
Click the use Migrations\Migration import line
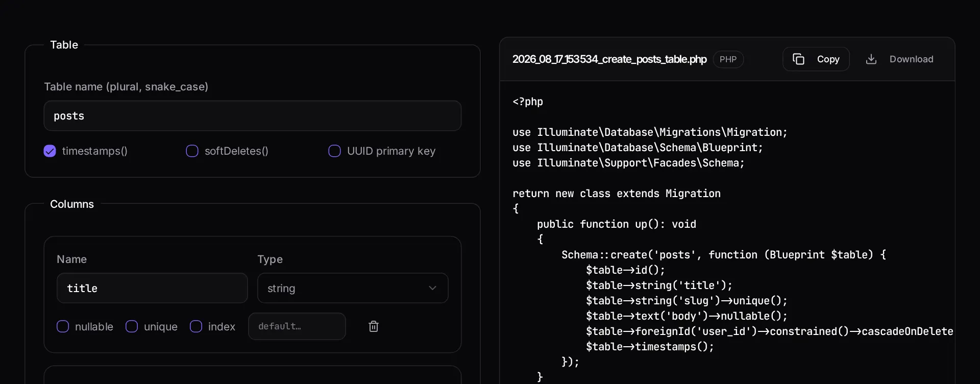click(650, 132)
